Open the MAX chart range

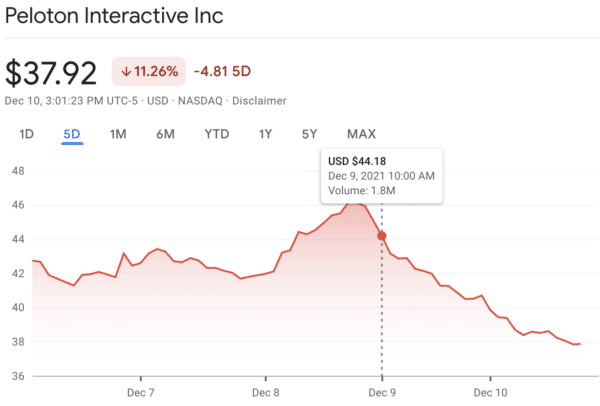click(361, 134)
